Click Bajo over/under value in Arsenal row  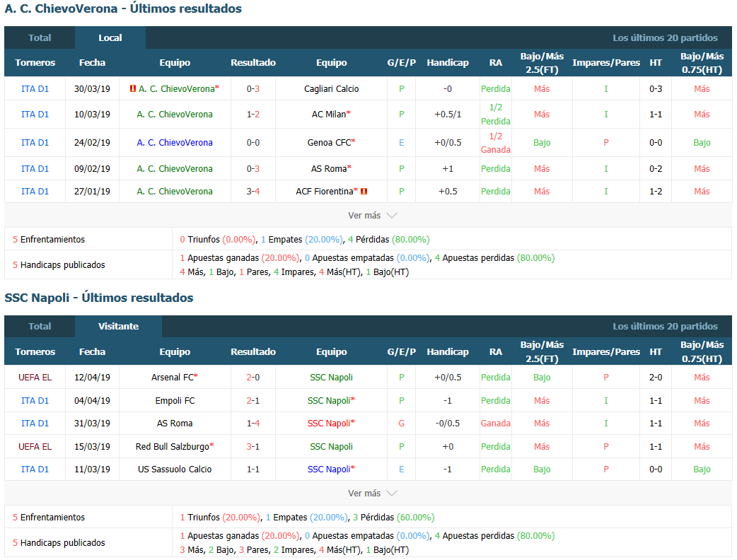(x=542, y=378)
